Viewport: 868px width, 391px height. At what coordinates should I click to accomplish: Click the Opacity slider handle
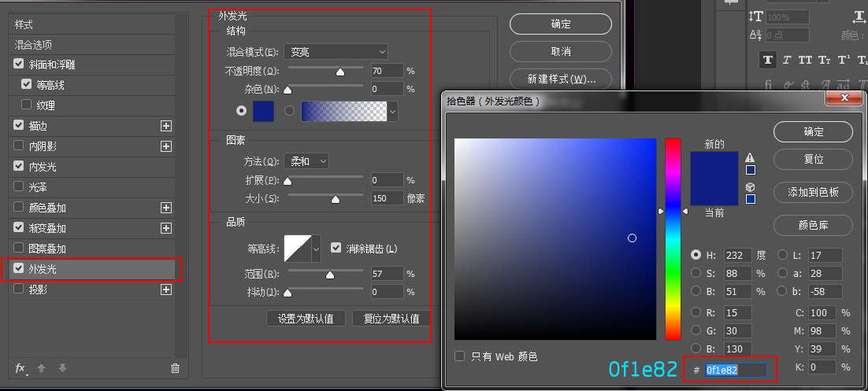click(x=340, y=72)
